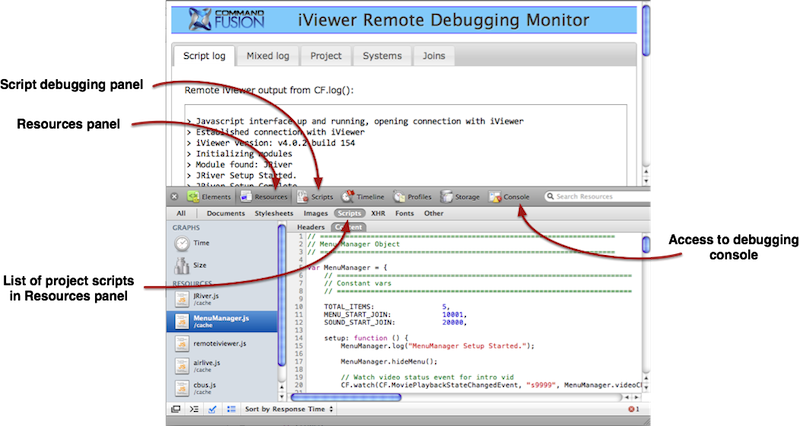800x426 pixels.
Task: Select the Size graph icon
Action: [182, 265]
